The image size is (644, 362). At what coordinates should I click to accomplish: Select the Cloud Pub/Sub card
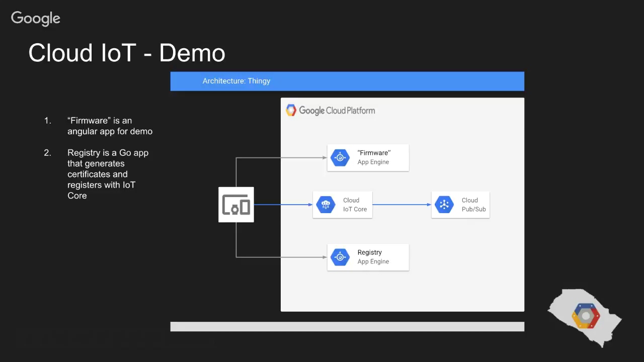pos(460,205)
